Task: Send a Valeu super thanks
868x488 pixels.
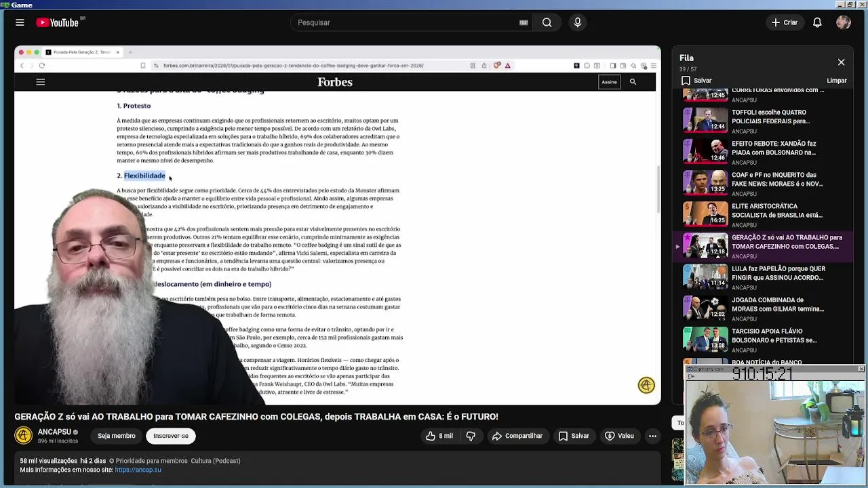Action: tap(619, 436)
